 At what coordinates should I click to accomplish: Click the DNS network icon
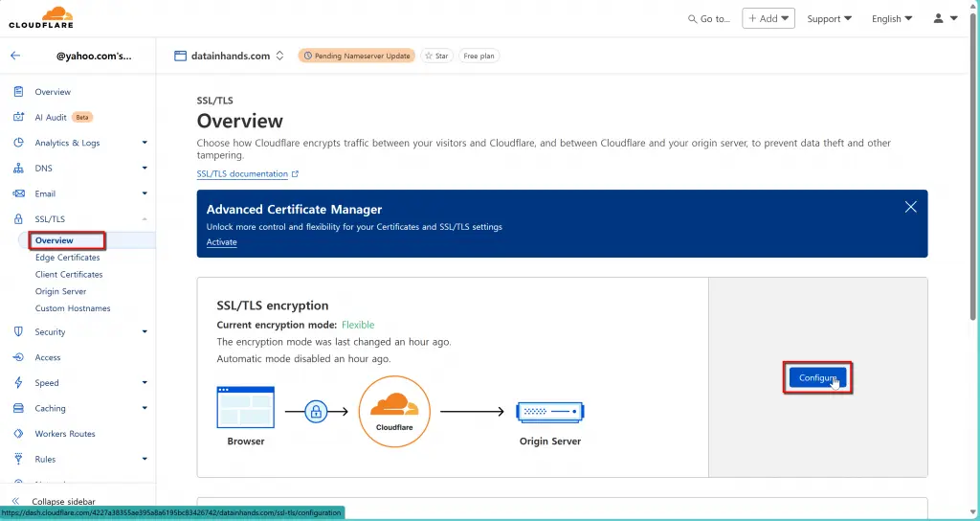point(19,169)
